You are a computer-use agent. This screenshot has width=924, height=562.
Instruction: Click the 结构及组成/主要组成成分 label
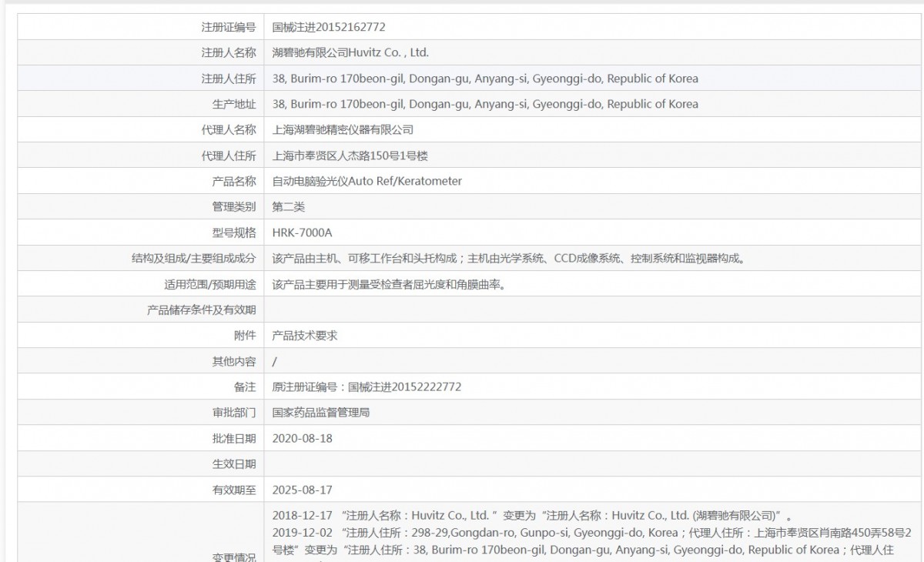194,259
